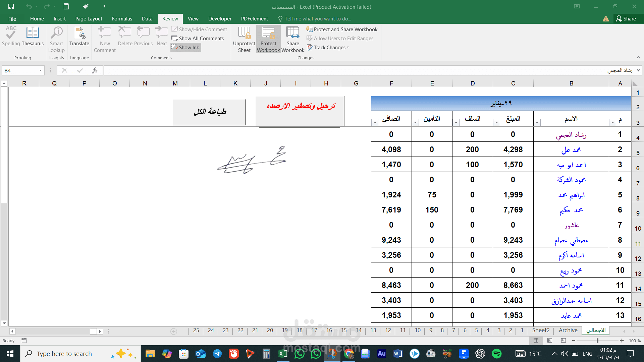This screenshot has width=644, height=362.
Task: Open the Track Changes dropdown
Action: [328, 47]
